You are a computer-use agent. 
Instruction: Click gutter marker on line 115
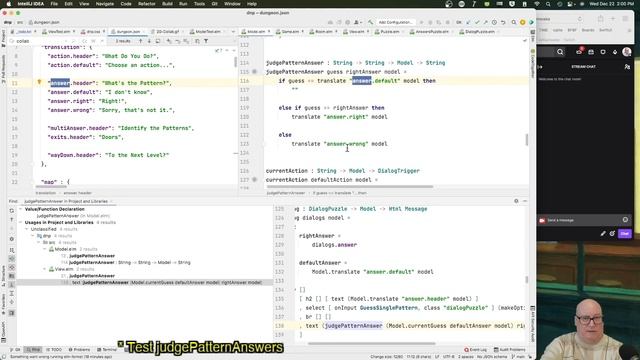click(254, 72)
